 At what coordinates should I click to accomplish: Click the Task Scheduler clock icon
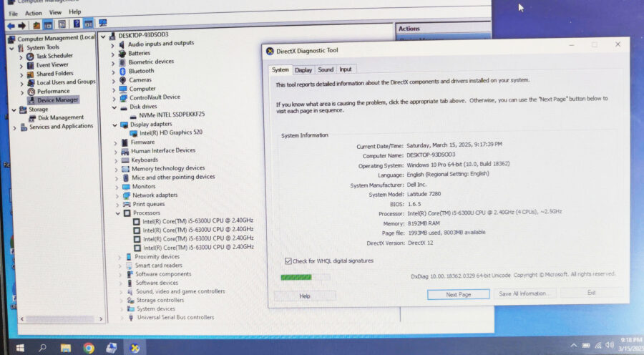click(x=30, y=57)
